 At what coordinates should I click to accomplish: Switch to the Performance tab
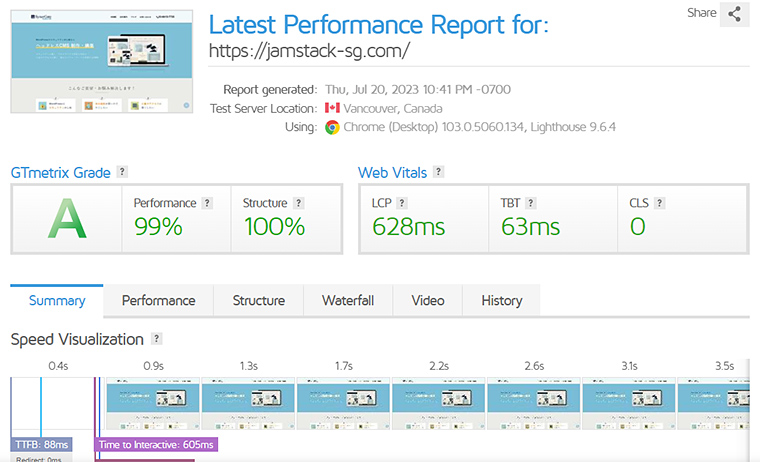tap(158, 301)
